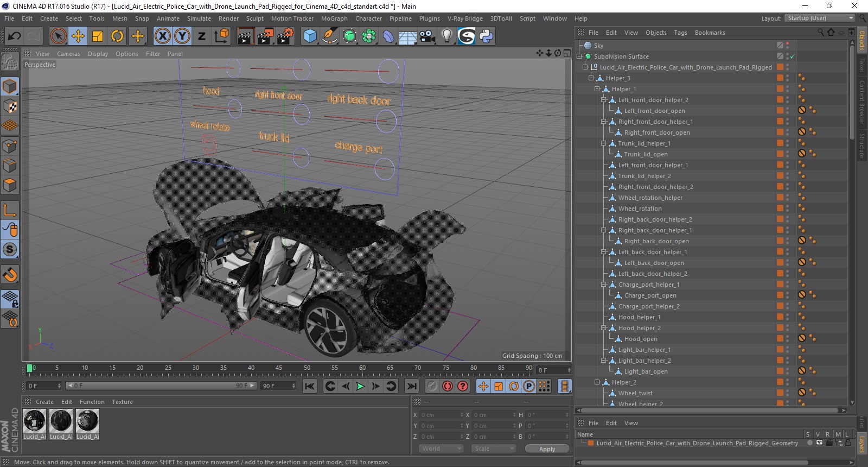Toggle the Sky object's visibility dots
868x467 pixels.
click(788, 45)
